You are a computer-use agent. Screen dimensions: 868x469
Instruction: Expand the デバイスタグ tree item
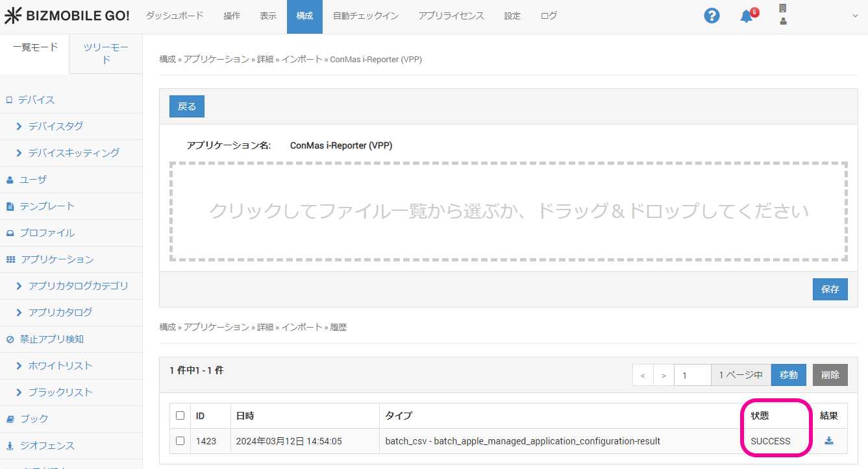(55, 126)
